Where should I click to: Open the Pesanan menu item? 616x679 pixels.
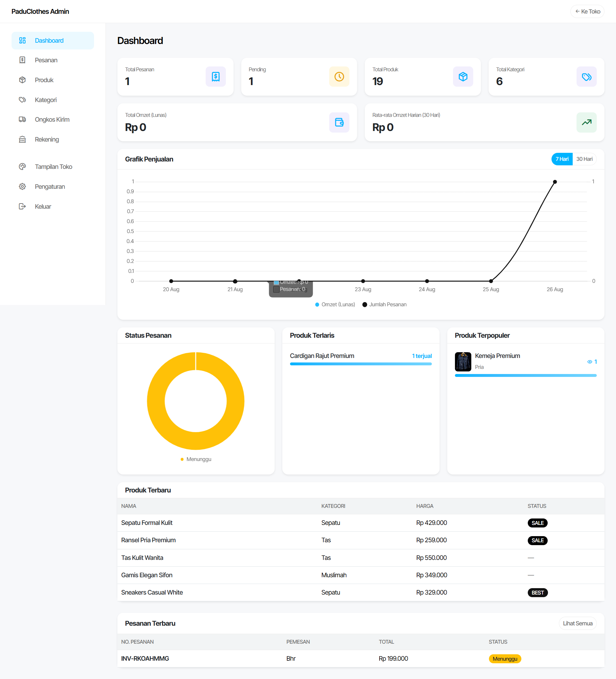[x=53, y=60]
